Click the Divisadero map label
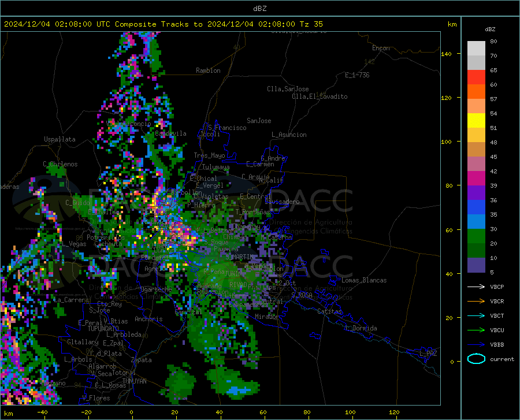This screenshot has height=420, width=520. tap(282, 202)
